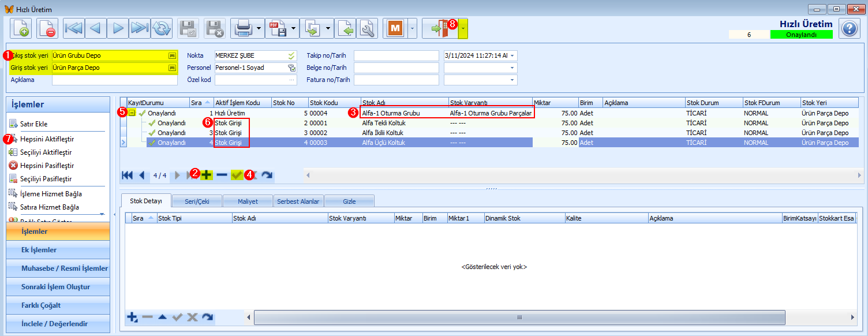
Task: Sort by the Stok Kodu column header
Action: (335, 103)
